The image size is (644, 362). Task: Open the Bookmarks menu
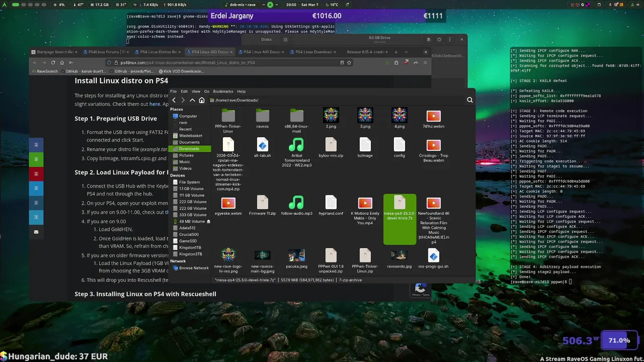(x=223, y=92)
